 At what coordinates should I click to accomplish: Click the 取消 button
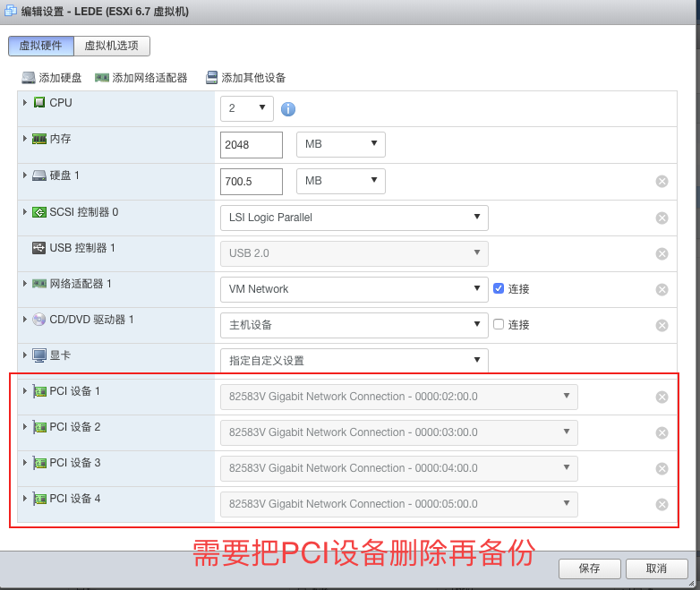(x=656, y=569)
